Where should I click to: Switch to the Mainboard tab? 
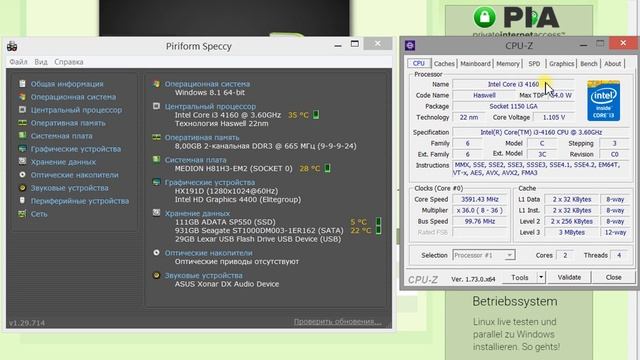coord(476,64)
